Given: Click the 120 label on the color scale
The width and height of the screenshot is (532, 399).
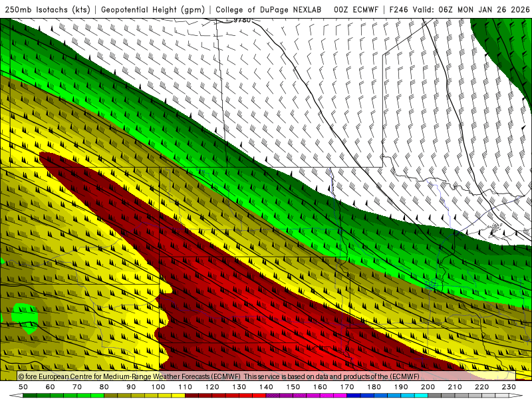Looking at the screenshot, I should coord(212,387).
